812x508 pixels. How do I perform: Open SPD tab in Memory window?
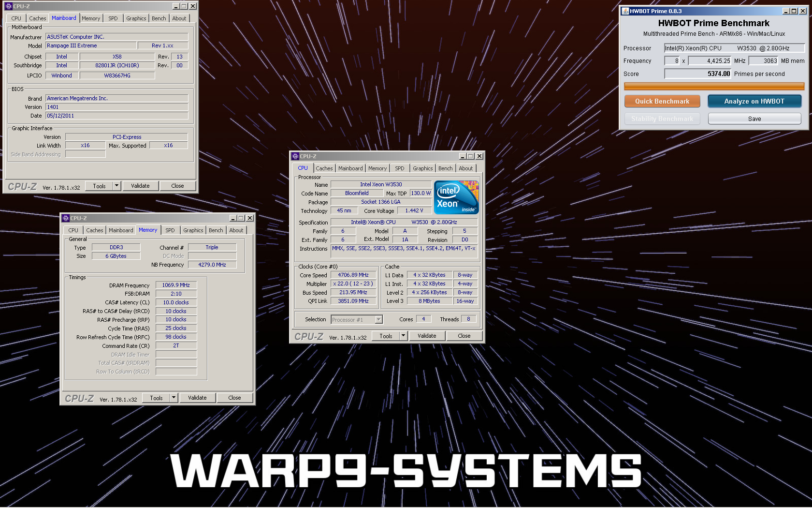pos(170,230)
